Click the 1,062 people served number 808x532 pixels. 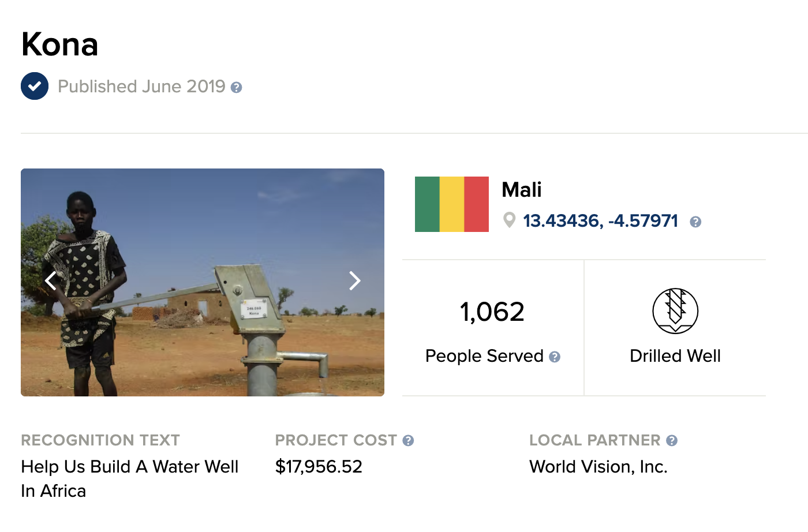tap(492, 312)
